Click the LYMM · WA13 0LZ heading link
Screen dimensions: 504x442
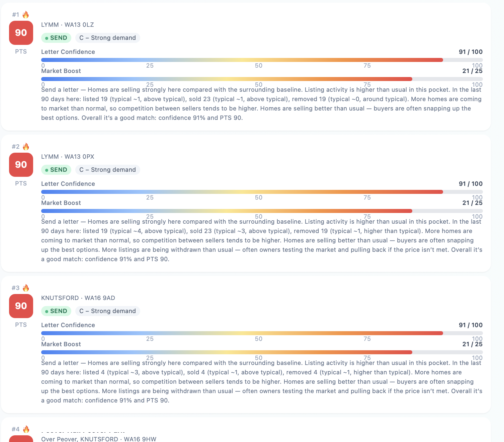coord(67,25)
